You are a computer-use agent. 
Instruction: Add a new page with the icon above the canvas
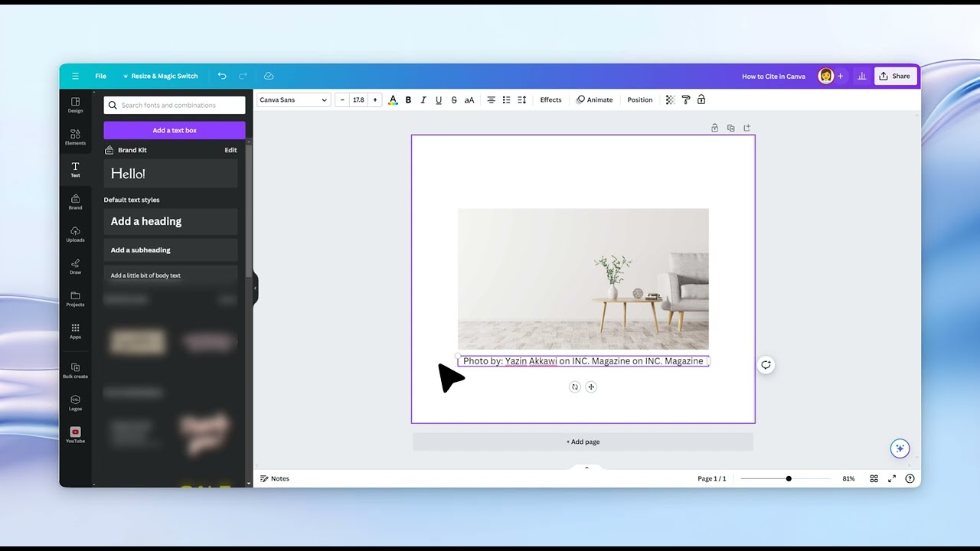coord(747,128)
